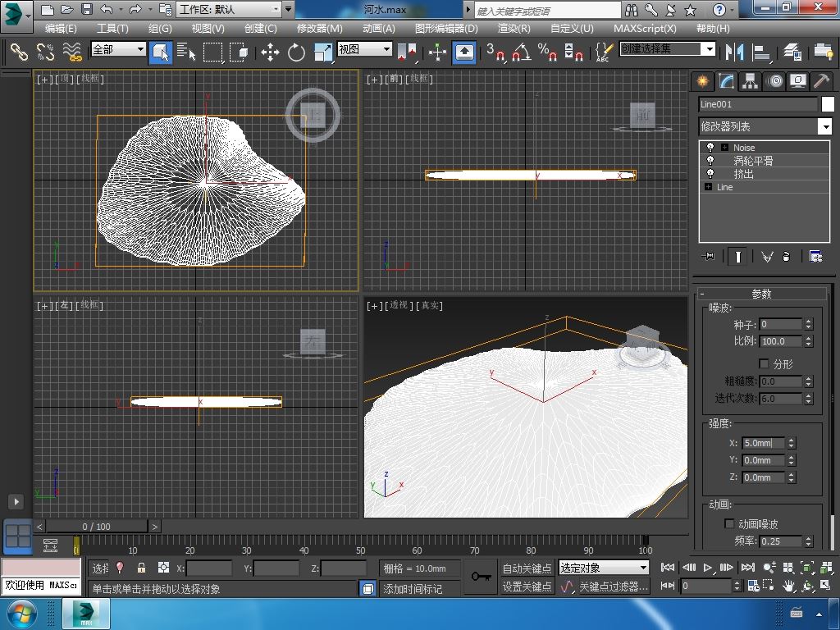Click the 0 / 100 time slider

(x=97, y=527)
